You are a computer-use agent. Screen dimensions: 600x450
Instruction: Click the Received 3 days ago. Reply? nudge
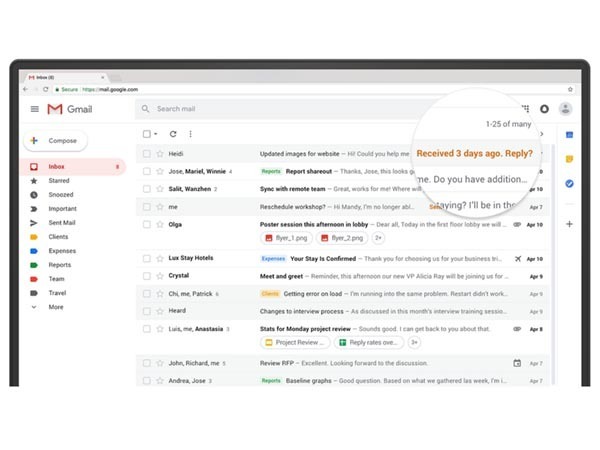click(x=474, y=153)
